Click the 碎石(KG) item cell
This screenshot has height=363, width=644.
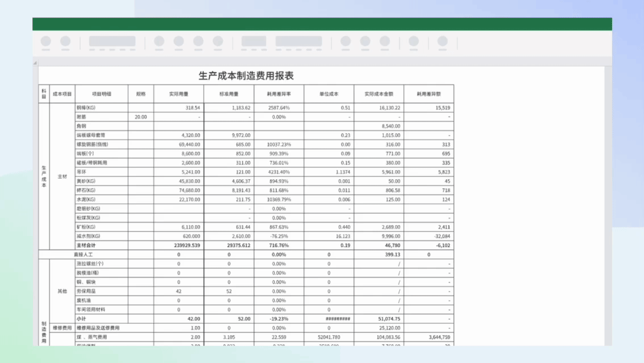tap(102, 191)
